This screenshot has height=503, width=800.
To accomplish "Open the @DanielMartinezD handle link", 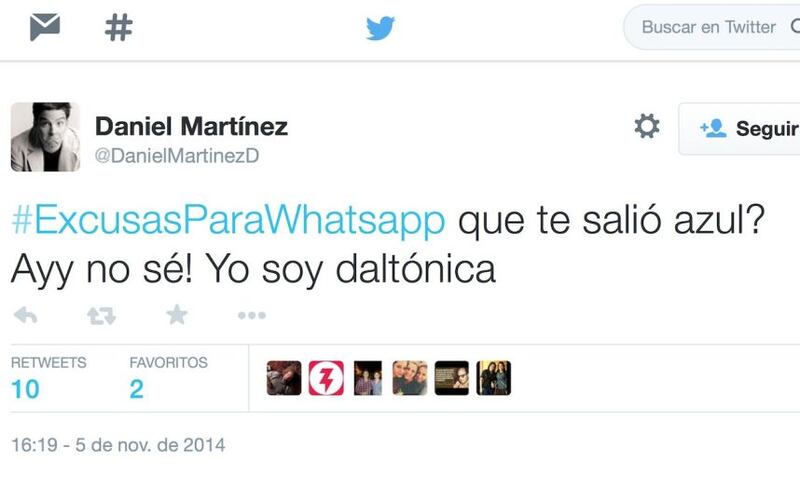I will point(177,156).
